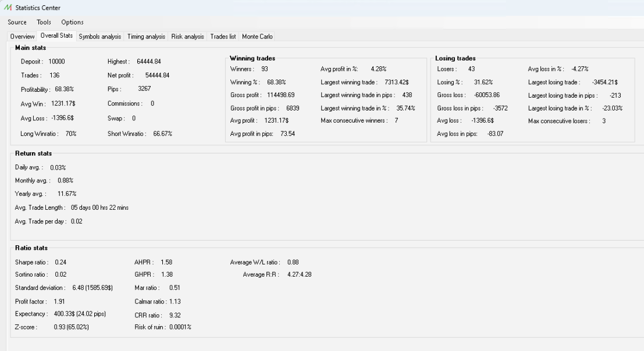Click Largest losing trade in pips value -213
Screen dimensions: 644x351
coord(615,95)
